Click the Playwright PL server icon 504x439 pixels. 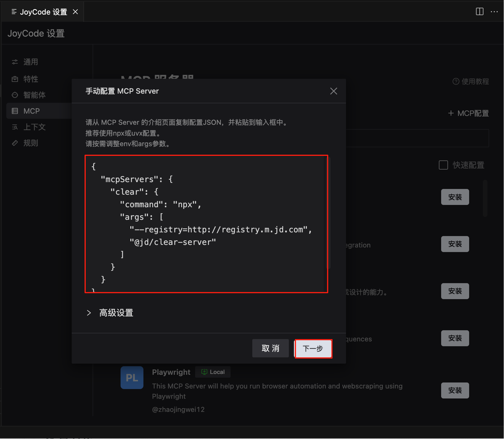(x=132, y=377)
